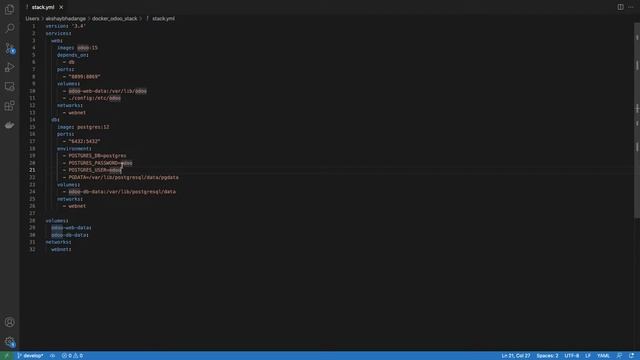Click the image: postgres:12 line
Screen dimensions: 640x360
[x=83, y=127]
